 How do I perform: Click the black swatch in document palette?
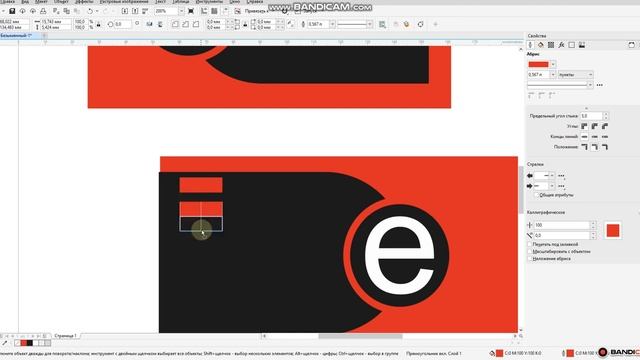click(x=29, y=343)
